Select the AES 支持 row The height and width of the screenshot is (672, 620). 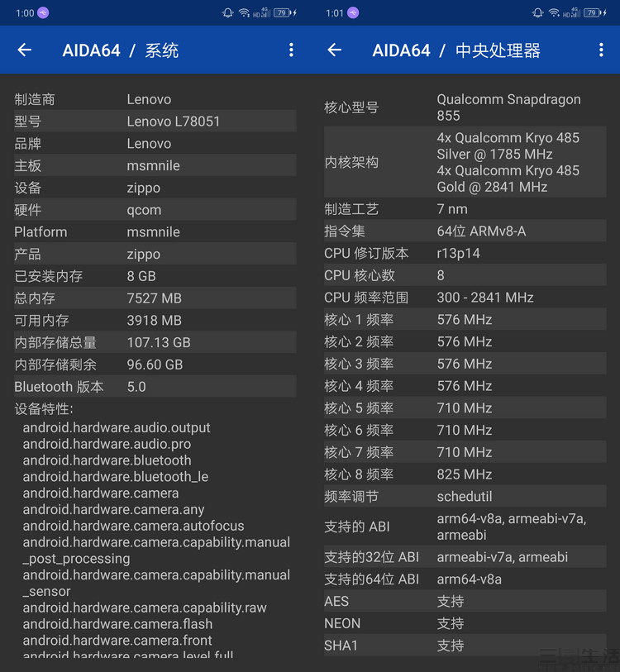point(465,601)
